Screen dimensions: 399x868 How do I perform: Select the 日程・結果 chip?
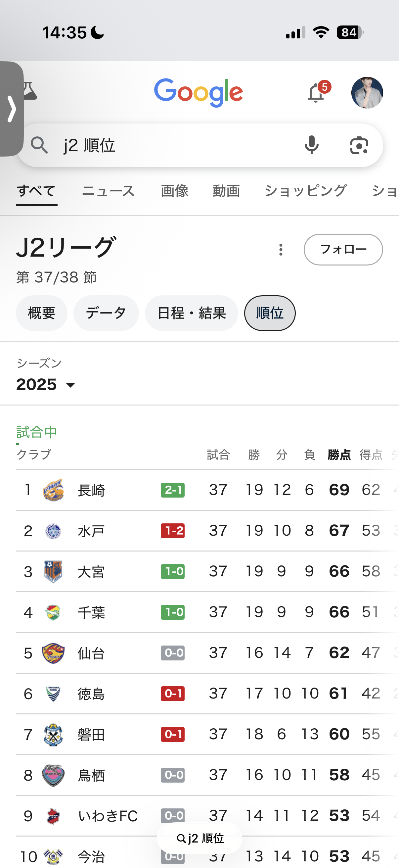pyautogui.click(x=191, y=313)
